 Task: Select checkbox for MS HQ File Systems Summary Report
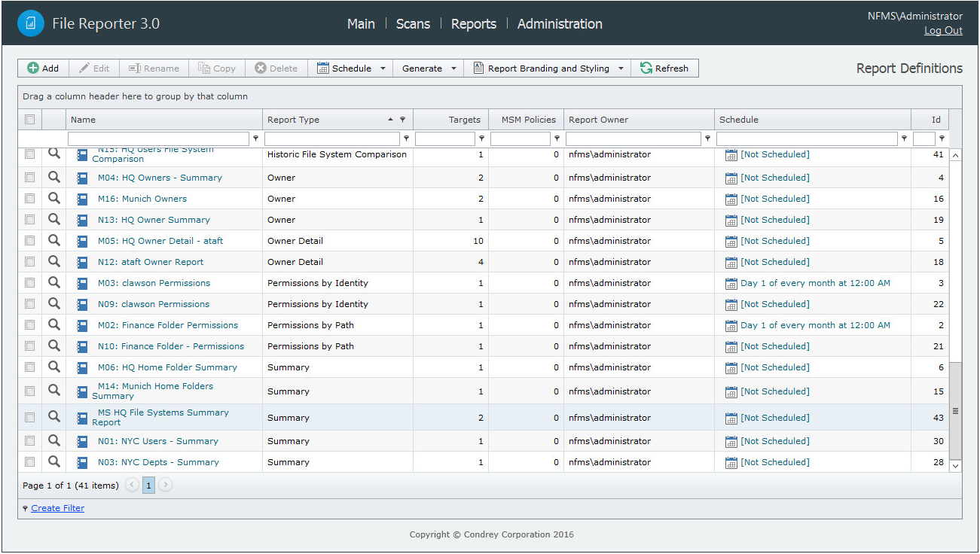[x=30, y=418]
